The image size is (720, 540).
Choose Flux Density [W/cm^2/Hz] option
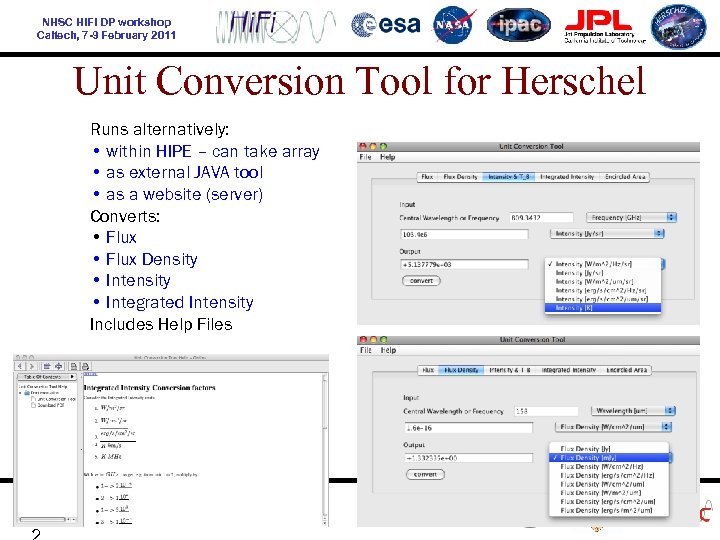click(609, 467)
